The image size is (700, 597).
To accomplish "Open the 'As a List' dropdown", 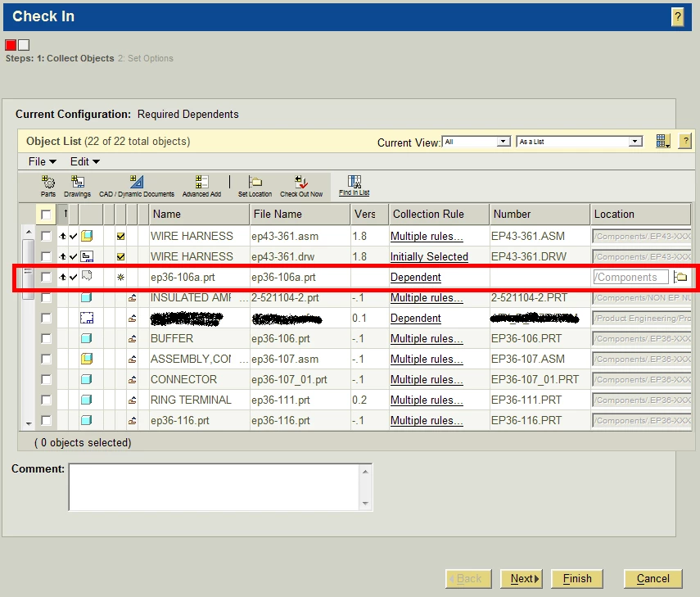I will (579, 142).
